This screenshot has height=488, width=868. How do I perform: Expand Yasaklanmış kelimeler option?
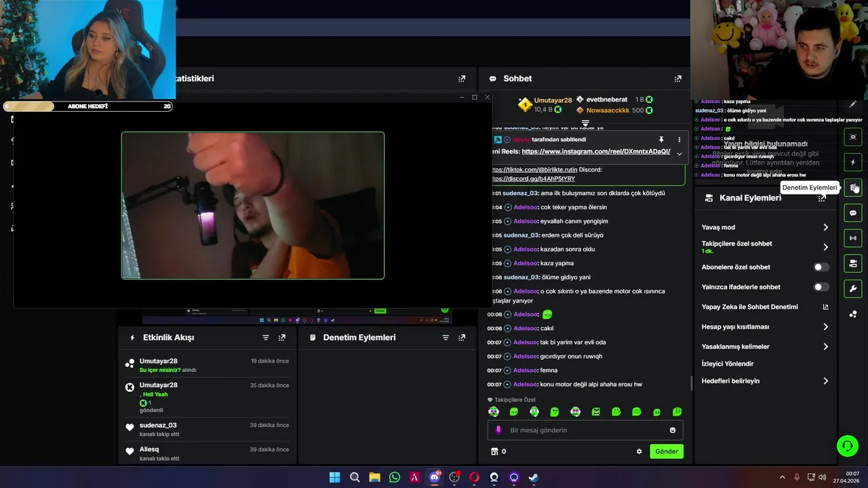(825, 346)
